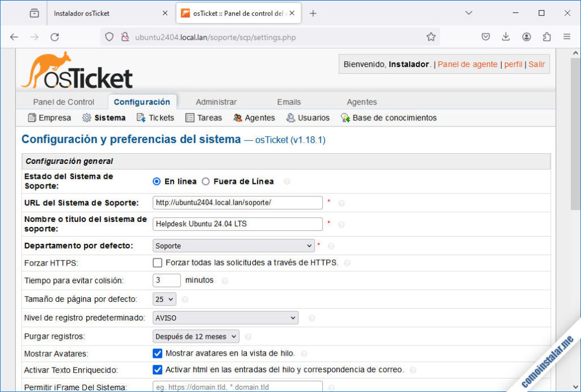Open the Purgar registros dropdown
The width and height of the screenshot is (581, 392).
(196, 336)
